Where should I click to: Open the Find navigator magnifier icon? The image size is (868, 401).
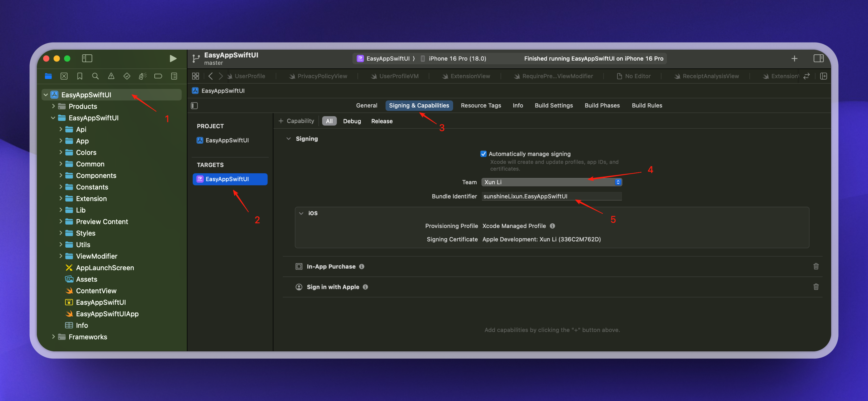95,76
